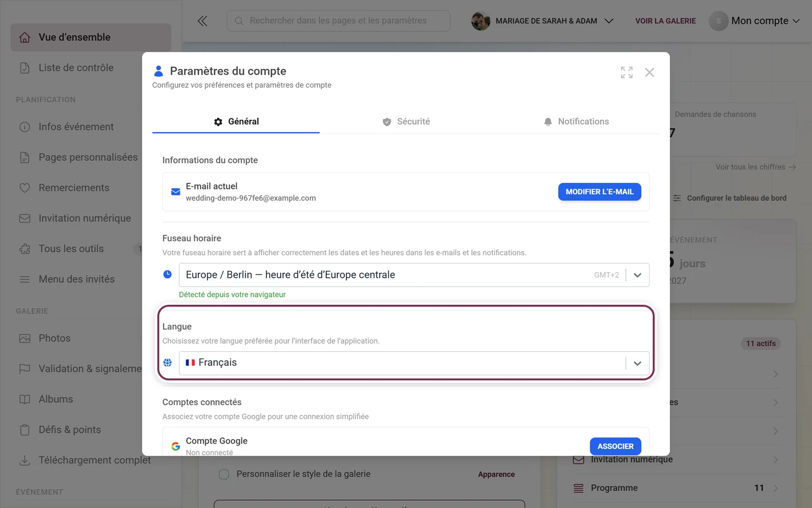Click the clipboard icon beside Défis & points
The height and width of the screenshot is (508, 812).
coord(25,430)
